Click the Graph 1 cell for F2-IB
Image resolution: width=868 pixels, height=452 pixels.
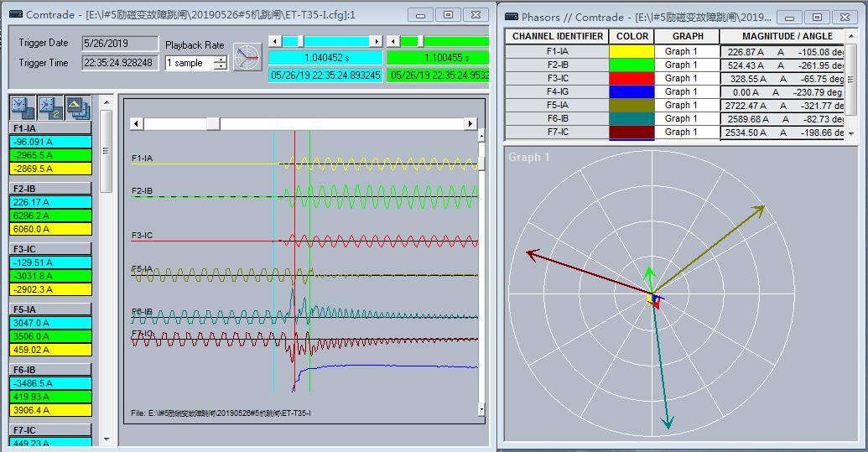(x=687, y=65)
